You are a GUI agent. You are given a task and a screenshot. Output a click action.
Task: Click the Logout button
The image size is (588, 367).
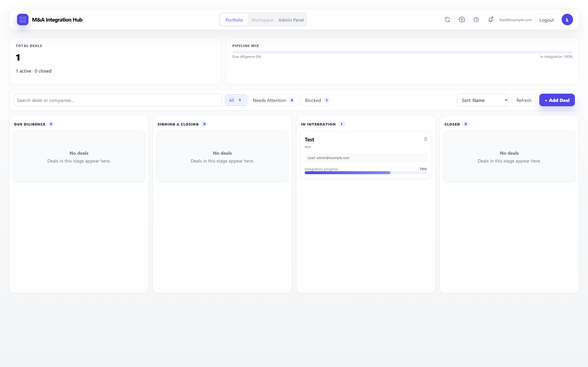(x=546, y=20)
